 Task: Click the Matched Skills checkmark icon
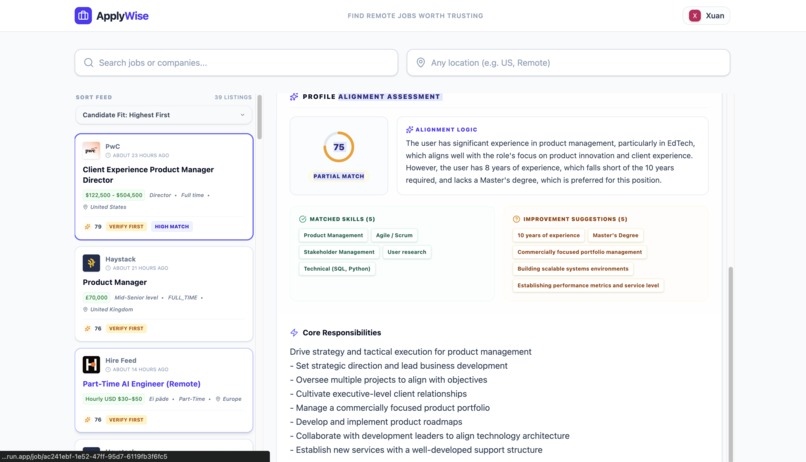tap(303, 219)
